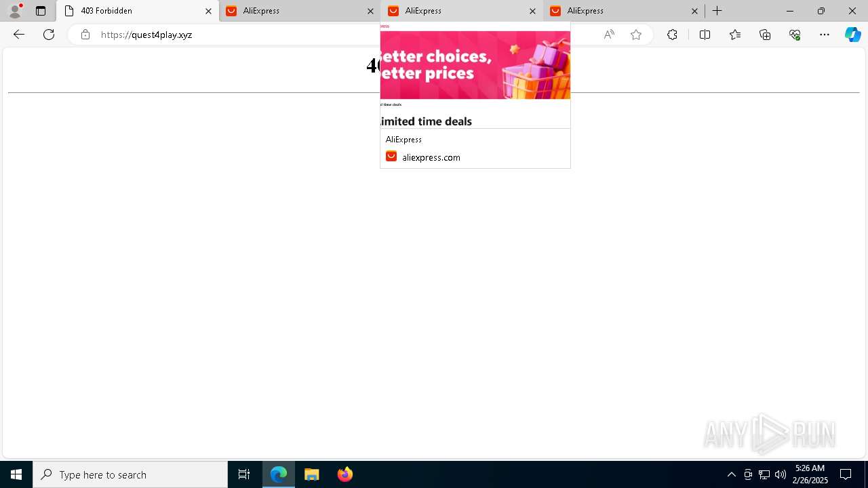Open a new tab with plus button
The width and height of the screenshot is (868, 488).
pyautogui.click(x=717, y=11)
